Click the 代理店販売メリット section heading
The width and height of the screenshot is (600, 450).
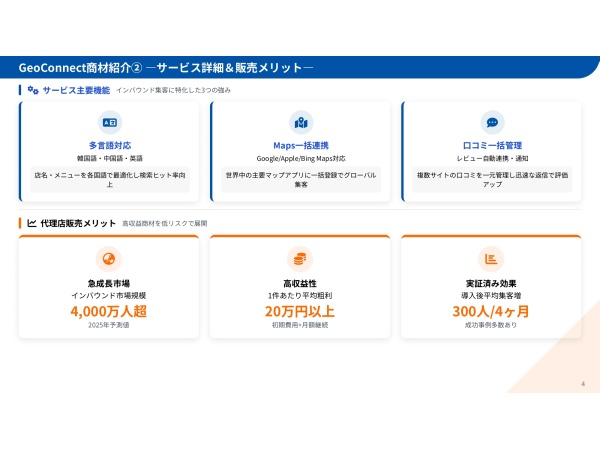pos(78,223)
